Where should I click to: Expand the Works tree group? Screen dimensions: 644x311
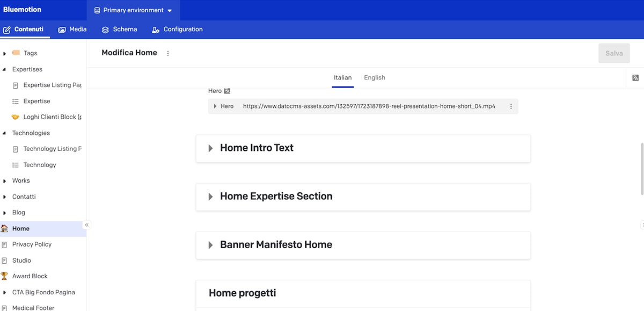pos(5,181)
